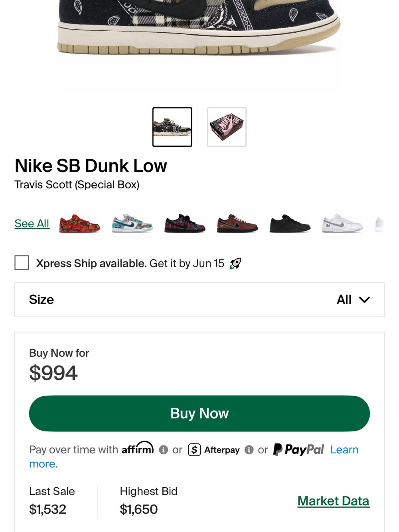Open the Size dropdown

[x=199, y=300]
